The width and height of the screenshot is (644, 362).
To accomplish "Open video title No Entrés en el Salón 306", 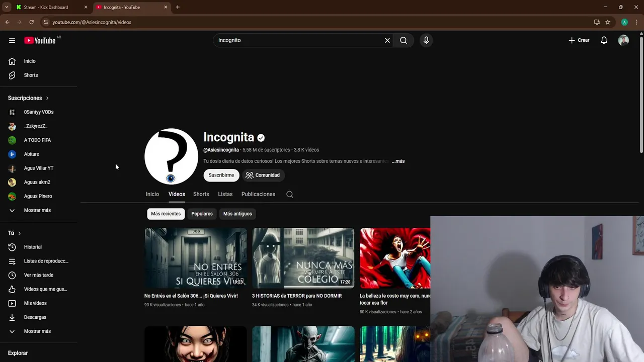I will [x=191, y=296].
